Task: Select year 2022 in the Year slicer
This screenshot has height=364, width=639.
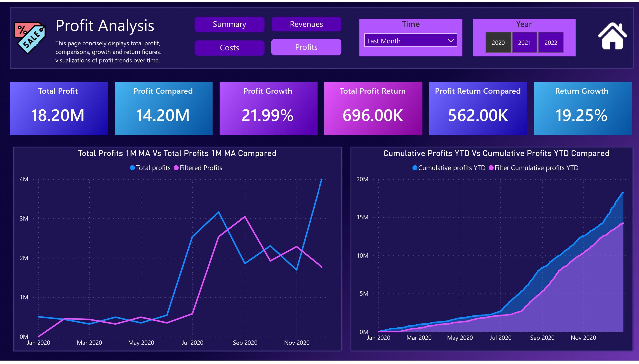Action: point(551,42)
